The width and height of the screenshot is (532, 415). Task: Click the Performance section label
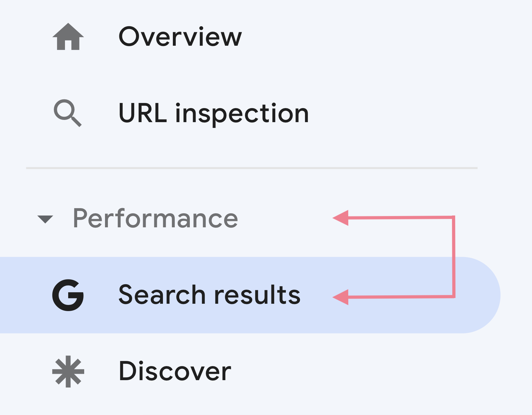[x=156, y=218]
